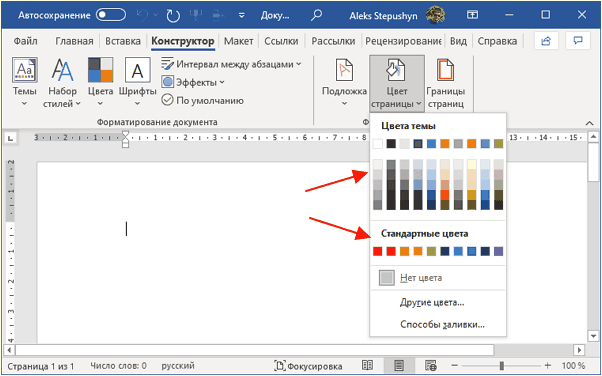Switch to Read Mode view icon
The image size is (602, 376).
367,365
